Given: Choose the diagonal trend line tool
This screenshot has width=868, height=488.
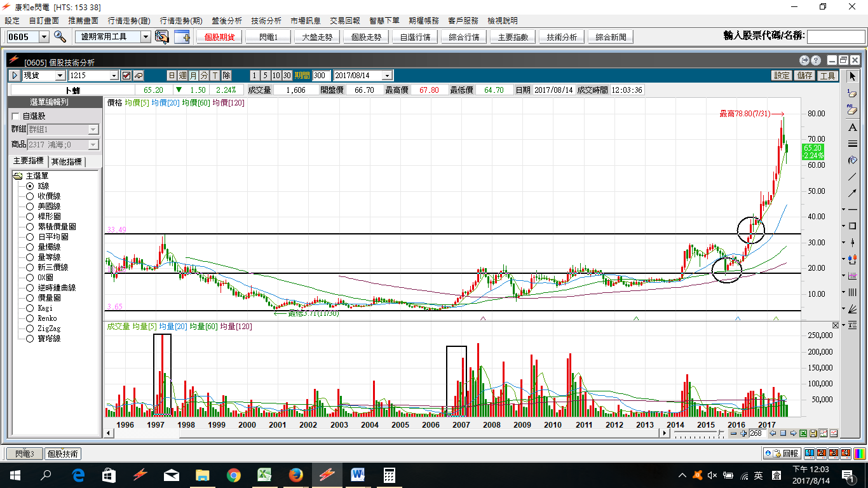Looking at the screenshot, I should [853, 177].
